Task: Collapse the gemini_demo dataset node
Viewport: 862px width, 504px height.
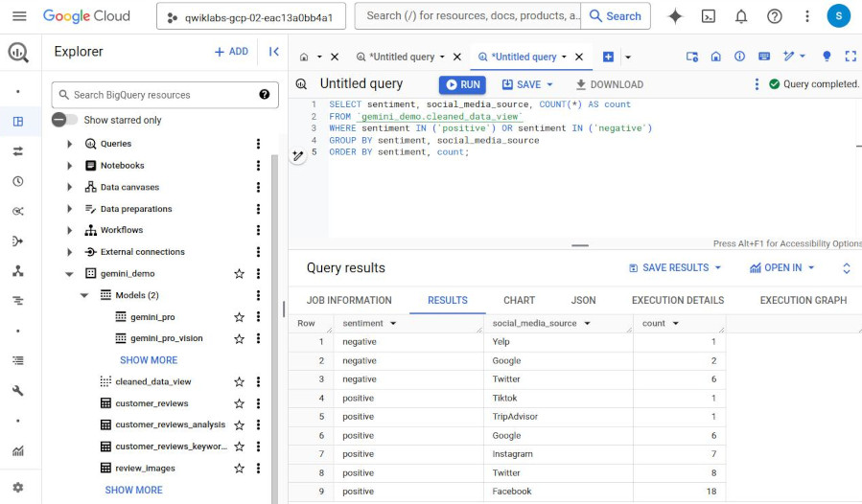Action: click(69, 274)
